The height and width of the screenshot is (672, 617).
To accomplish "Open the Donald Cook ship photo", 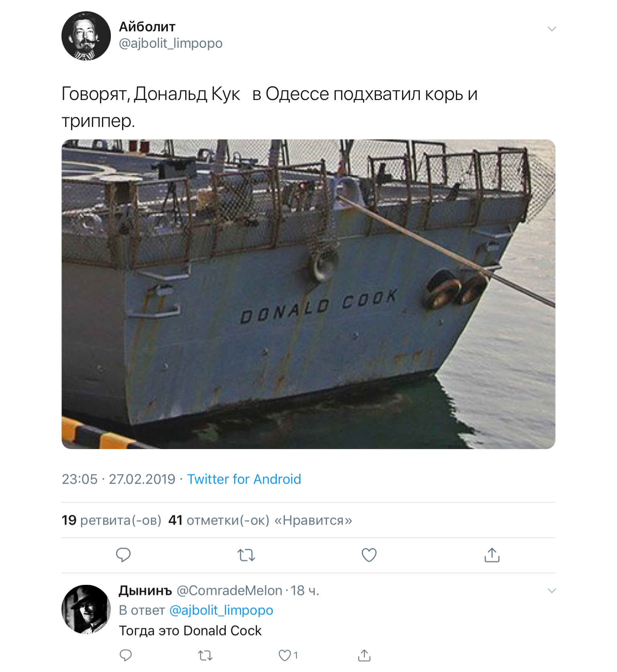I will point(308,294).
